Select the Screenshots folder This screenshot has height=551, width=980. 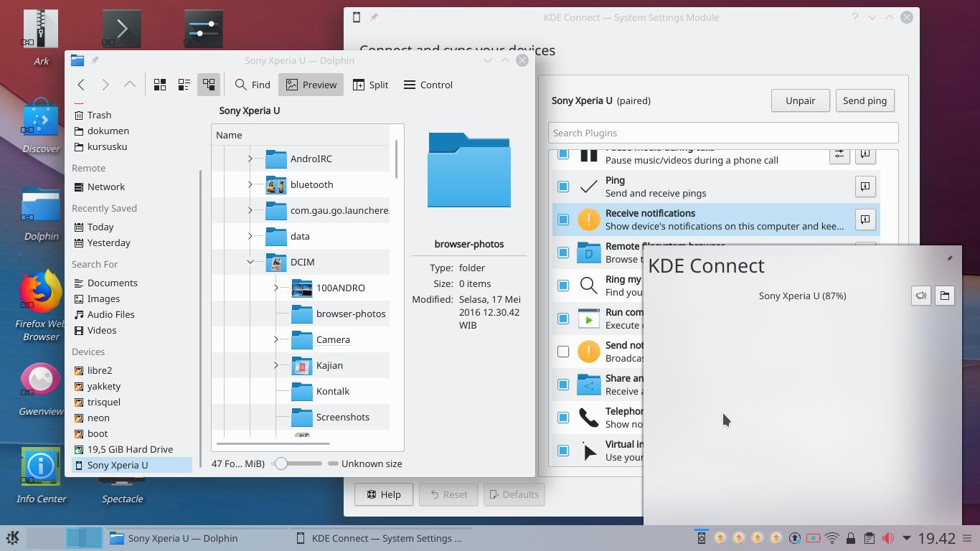[x=331, y=417]
